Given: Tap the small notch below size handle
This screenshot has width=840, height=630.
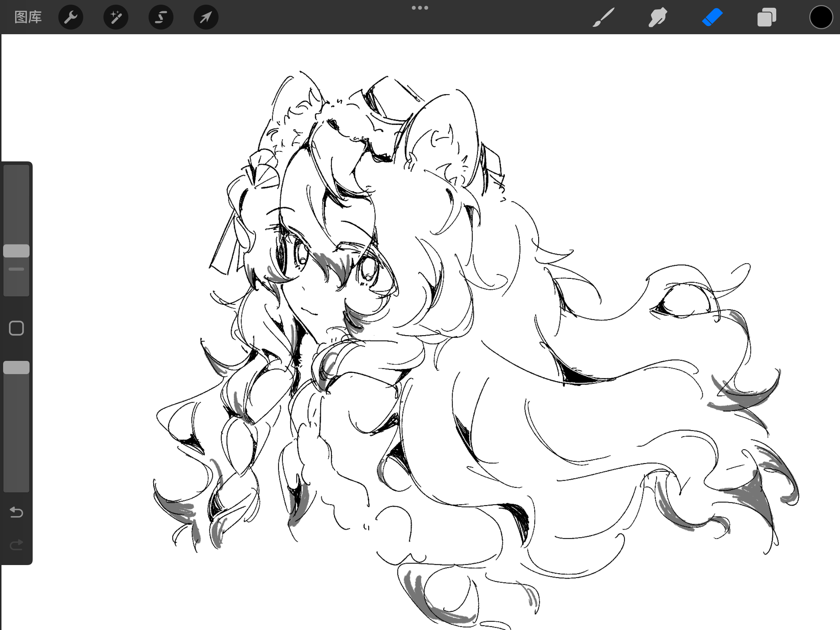Looking at the screenshot, I should click(x=16, y=269).
